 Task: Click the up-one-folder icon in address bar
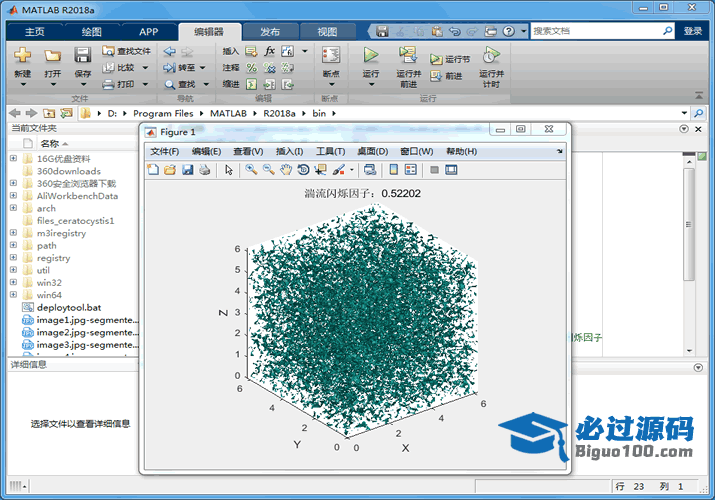[49, 113]
